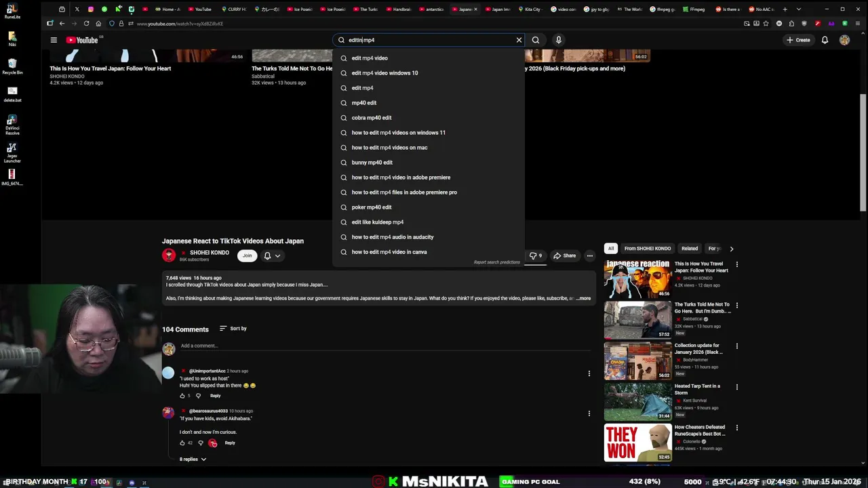Viewport: 868px width, 488px height.
Task: Reply to the @bearosaurus4033 comment
Action: [x=230, y=443]
